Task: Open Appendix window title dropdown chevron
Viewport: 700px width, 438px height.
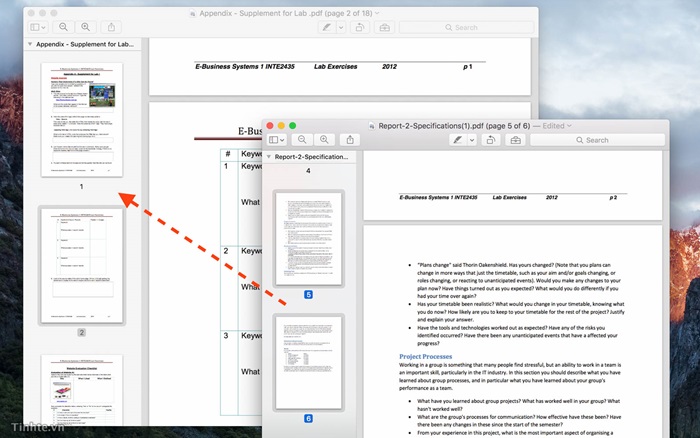Action: pyautogui.click(x=377, y=13)
